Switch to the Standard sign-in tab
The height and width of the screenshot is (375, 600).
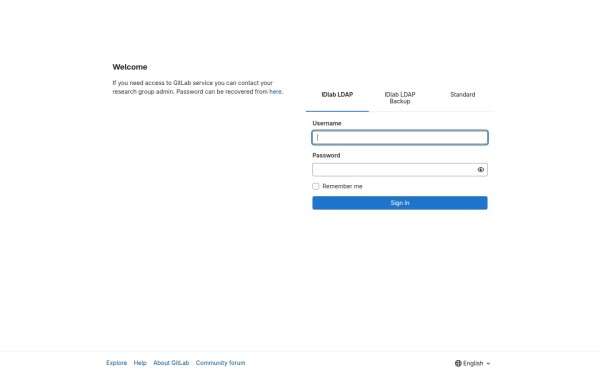pos(463,95)
